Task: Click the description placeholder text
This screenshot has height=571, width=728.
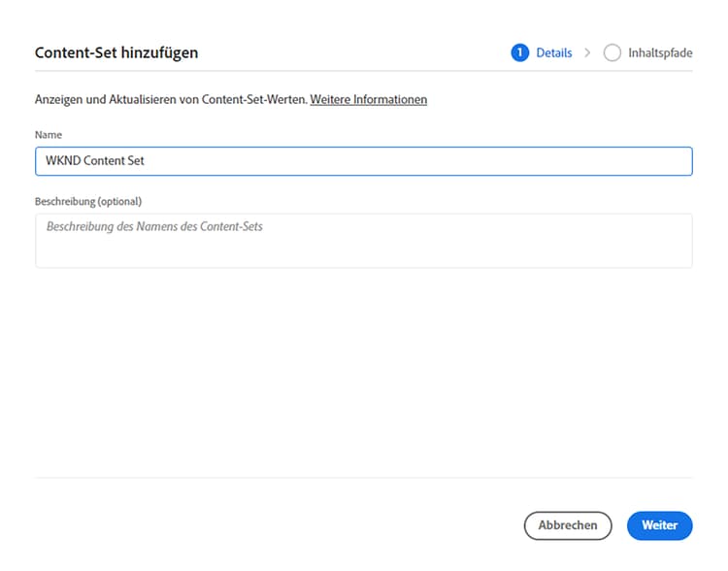Action: [154, 226]
